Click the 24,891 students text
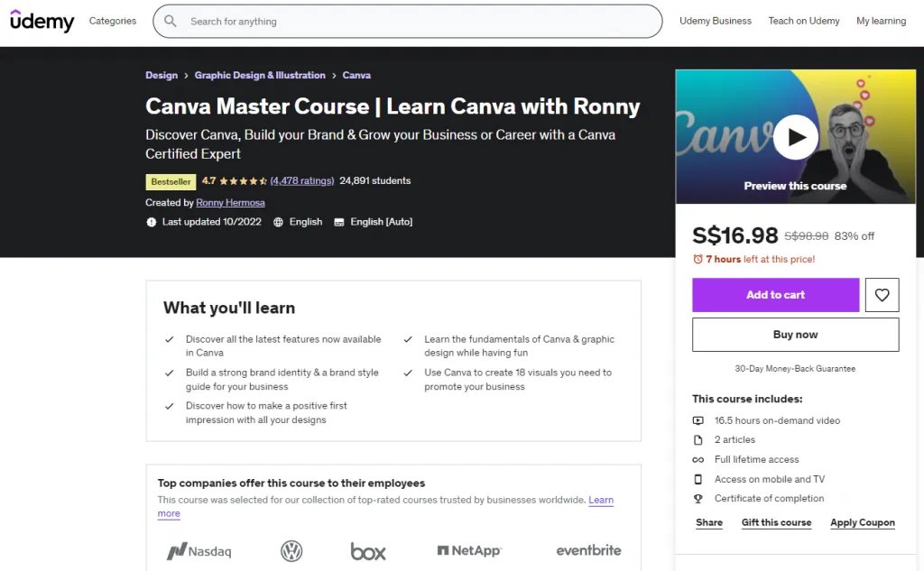The image size is (924, 571). [374, 181]
